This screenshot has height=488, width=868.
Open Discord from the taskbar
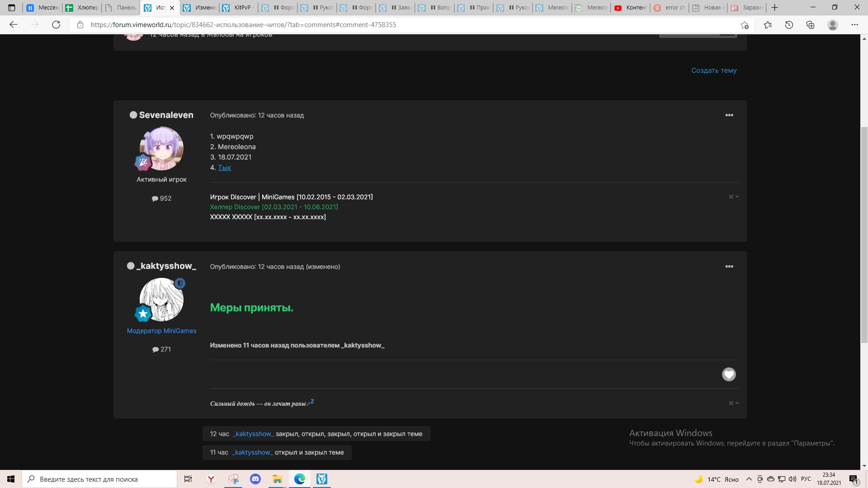(255, 479)
